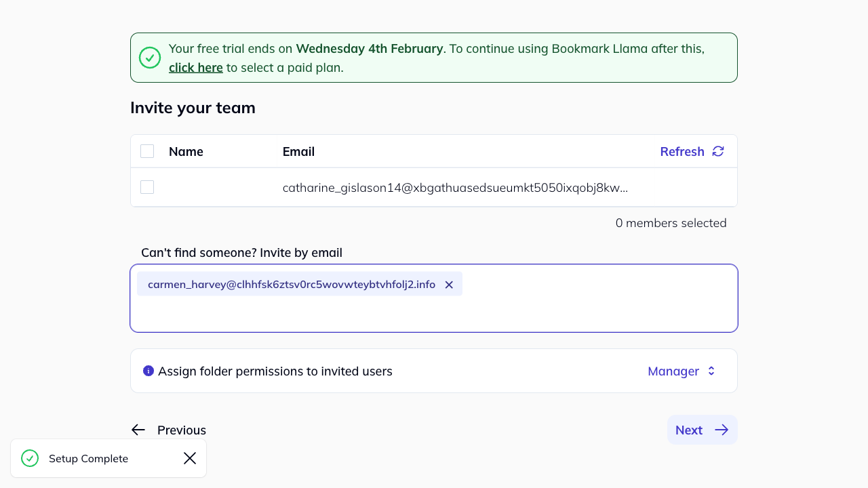Click the info icon beside folder permissions
Screen dimensions: 868x488
tap(149, 371)
